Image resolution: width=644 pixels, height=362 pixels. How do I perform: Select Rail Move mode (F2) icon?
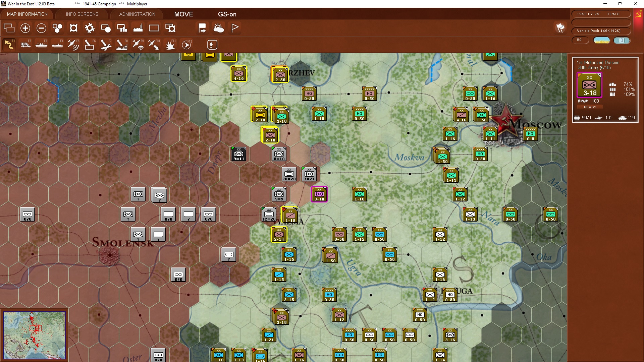(x=25, y=45)
